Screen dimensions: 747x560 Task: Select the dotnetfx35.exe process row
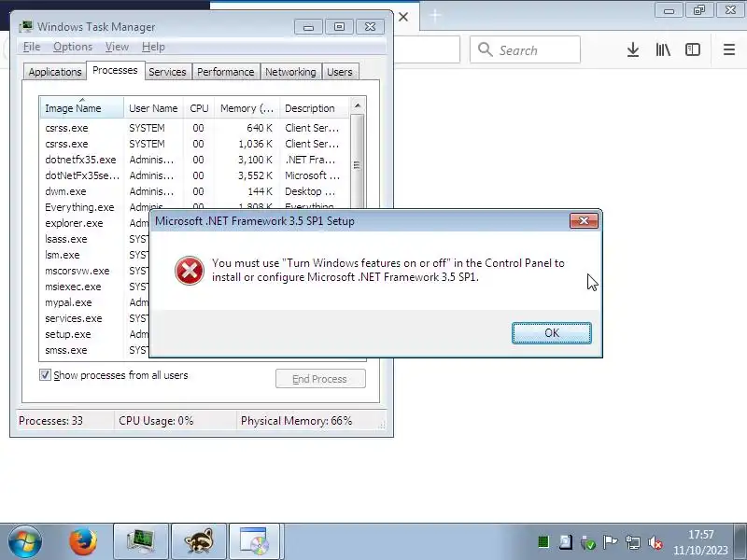(x=195, y=160)
